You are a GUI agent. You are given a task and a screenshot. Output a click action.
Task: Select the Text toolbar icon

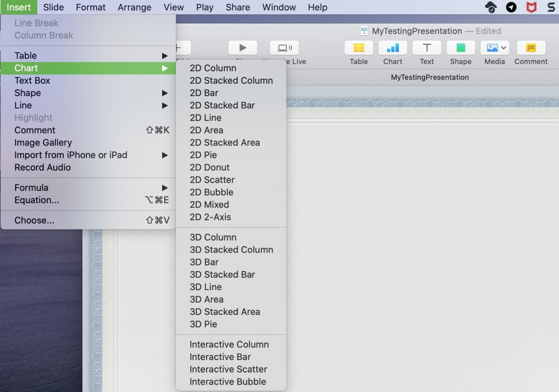click(427, 48)
